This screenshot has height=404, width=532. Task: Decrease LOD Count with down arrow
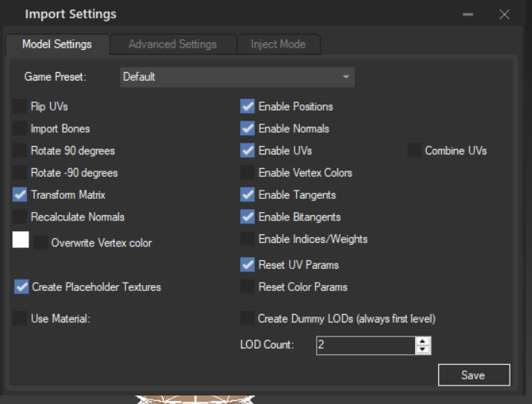pyautogui.click(x=422, y=349)
